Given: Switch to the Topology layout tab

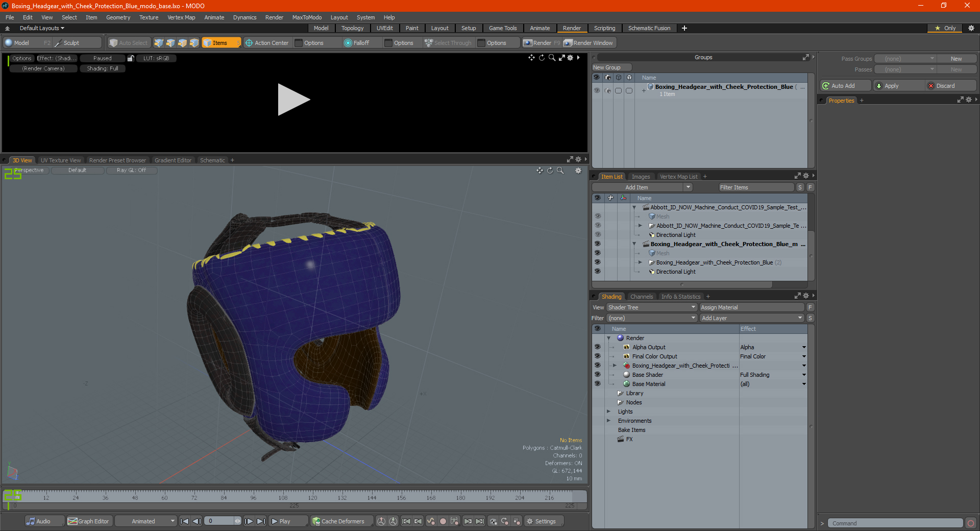Looking at the screenshot, I should (352, 28).
